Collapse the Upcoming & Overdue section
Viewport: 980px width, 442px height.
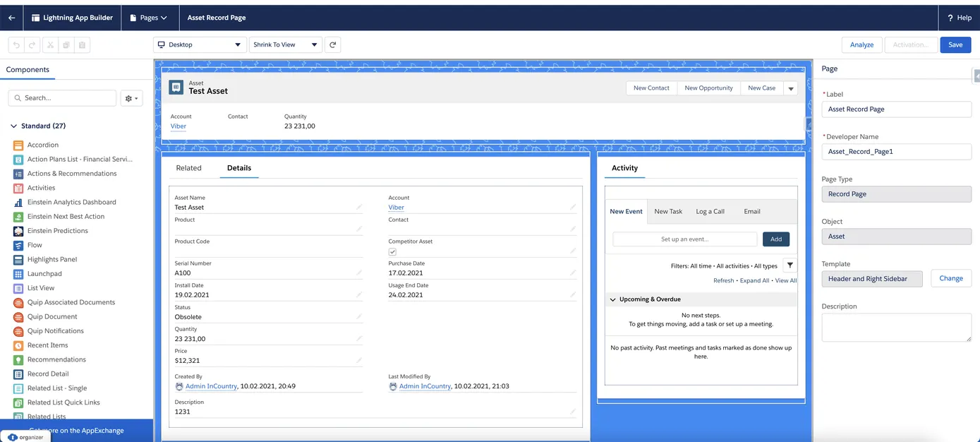click(612, 299)
